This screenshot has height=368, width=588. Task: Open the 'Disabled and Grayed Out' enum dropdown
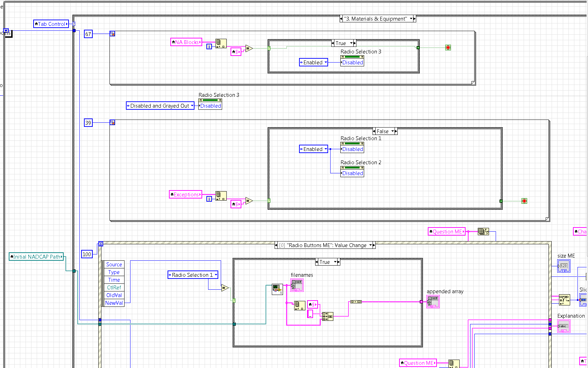click(192, 106)
